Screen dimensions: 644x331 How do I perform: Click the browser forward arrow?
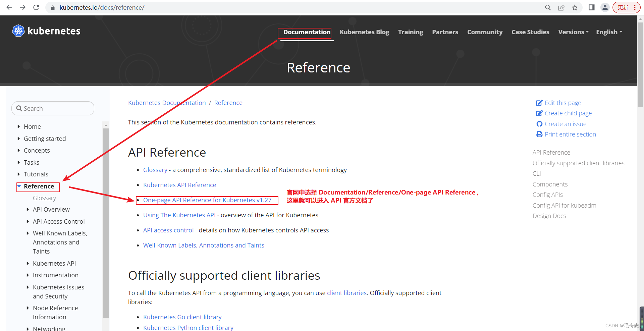[22, 7]
